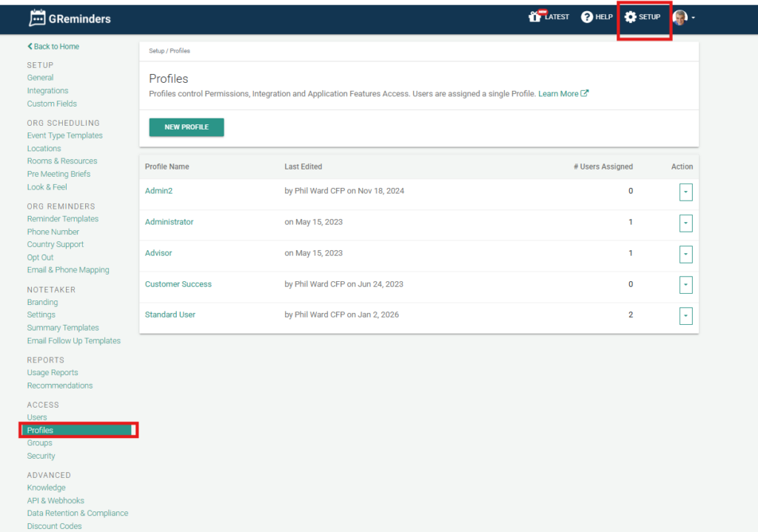Click the GReminders calendar logo icon
The width and height of the screenshot is (758, 532).
pos(37,18)
